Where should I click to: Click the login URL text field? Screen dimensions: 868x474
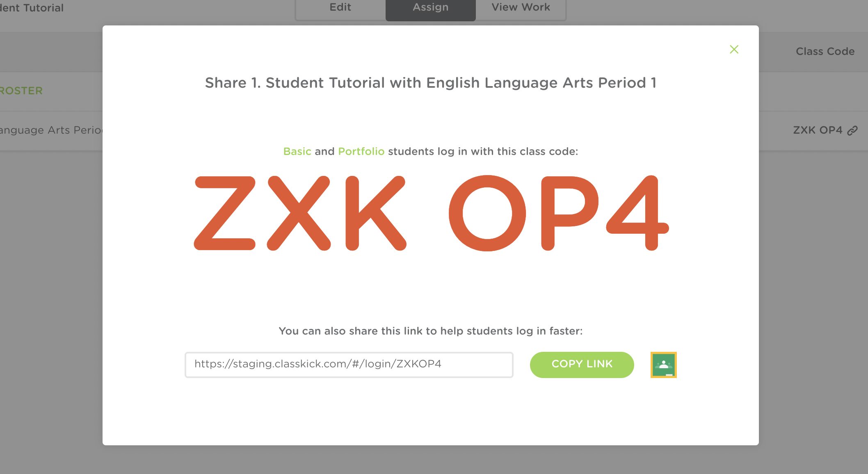349,365
